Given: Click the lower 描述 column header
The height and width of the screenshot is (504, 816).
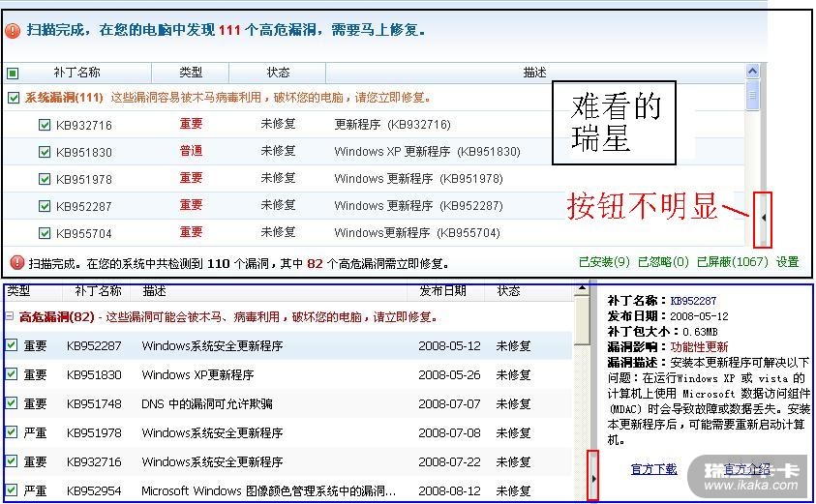Looking at the screenshot, I should [155, 291].
